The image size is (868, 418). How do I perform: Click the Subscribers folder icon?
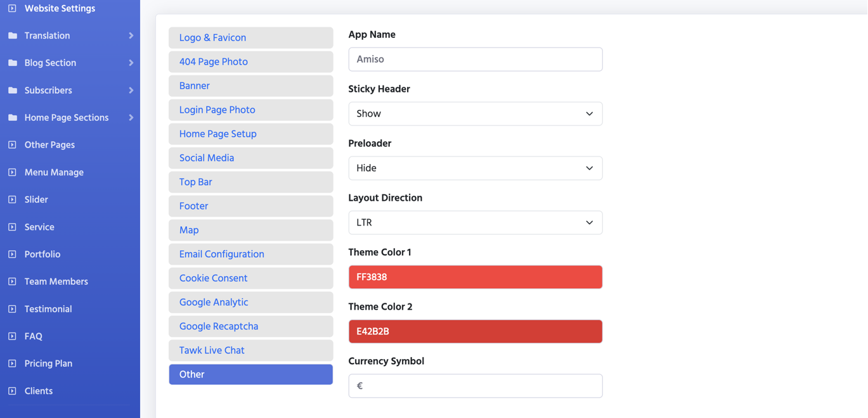[x=13, y=90]
